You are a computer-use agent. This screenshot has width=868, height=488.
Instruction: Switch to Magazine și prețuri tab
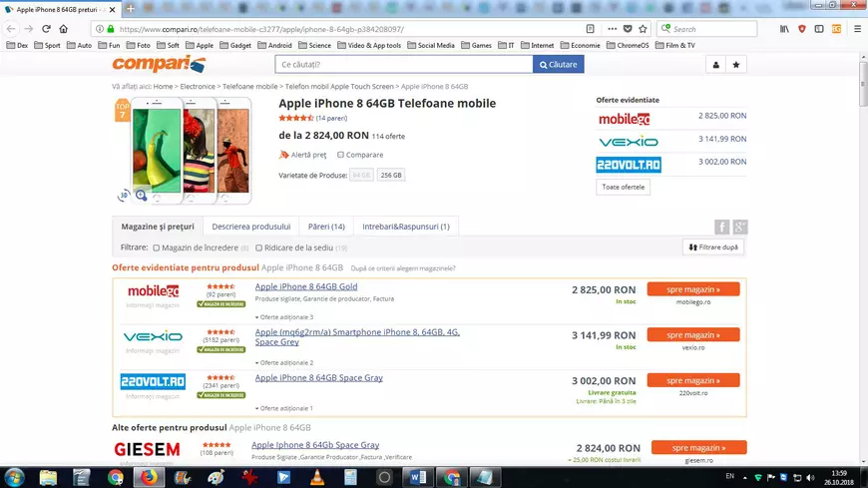pyautogui.click(x=158, y=227)
